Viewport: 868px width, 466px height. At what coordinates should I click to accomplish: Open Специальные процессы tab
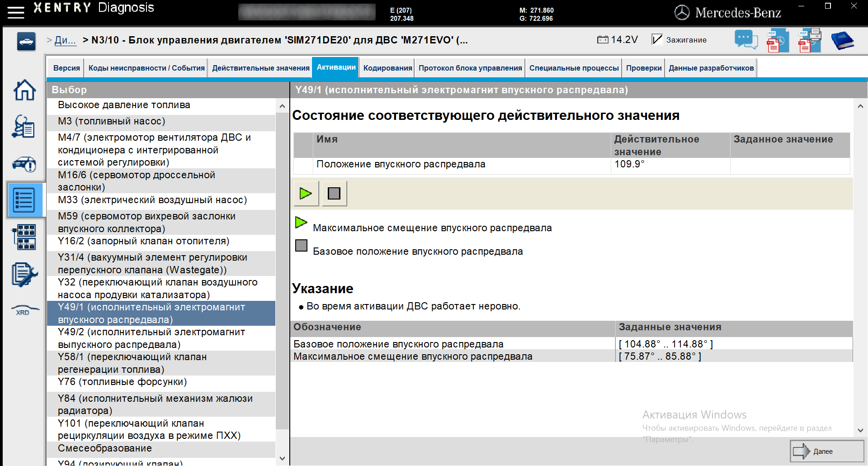(x=574, y=68)
